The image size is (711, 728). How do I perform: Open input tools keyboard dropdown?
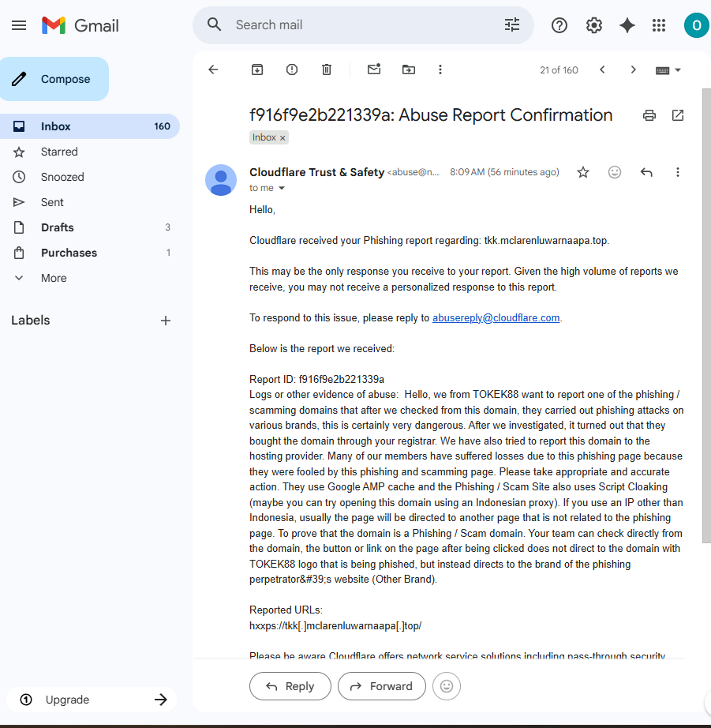668,70
